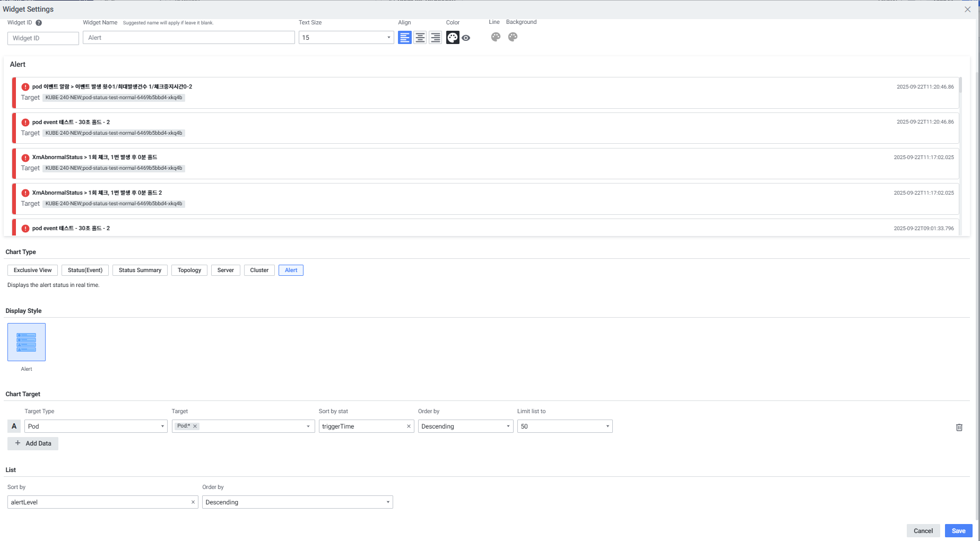Select right text alignment icon
The width and height of the screenshot is (980, 541).
435,38
